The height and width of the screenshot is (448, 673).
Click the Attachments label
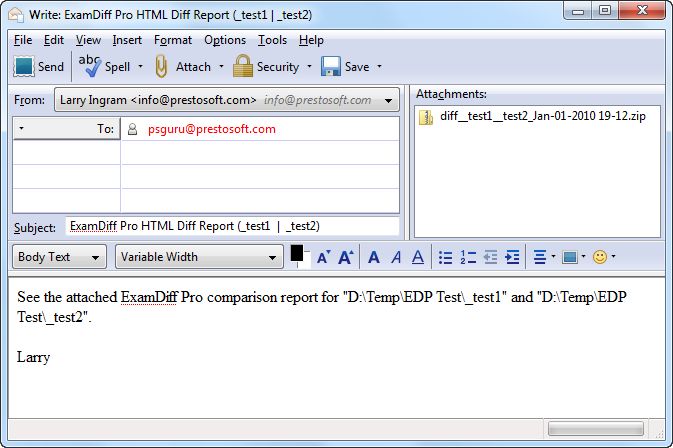tap(451, 94)
